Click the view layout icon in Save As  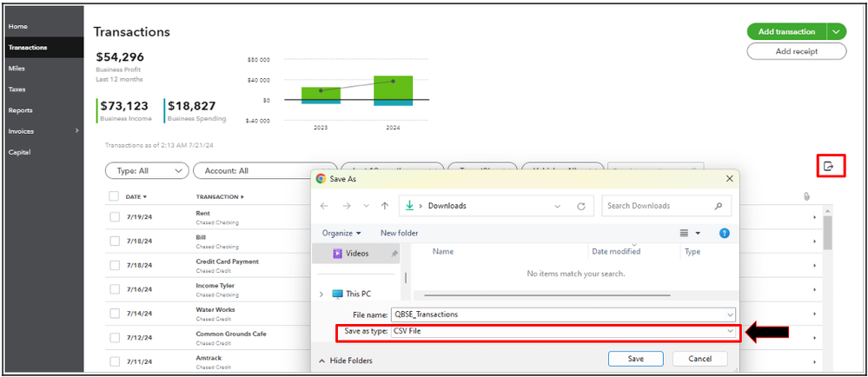click(684, 233)
